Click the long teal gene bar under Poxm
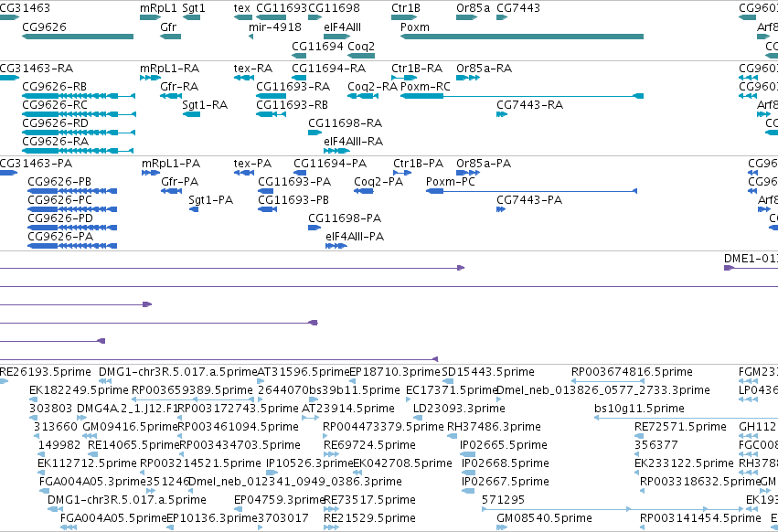778x532 pixels. pos(522,37)
